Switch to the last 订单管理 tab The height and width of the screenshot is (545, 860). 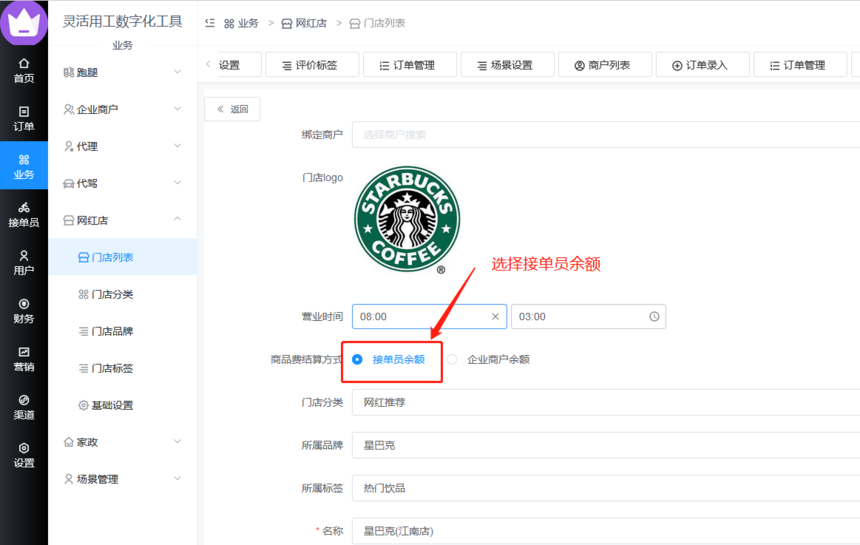[x=800, y=65]
